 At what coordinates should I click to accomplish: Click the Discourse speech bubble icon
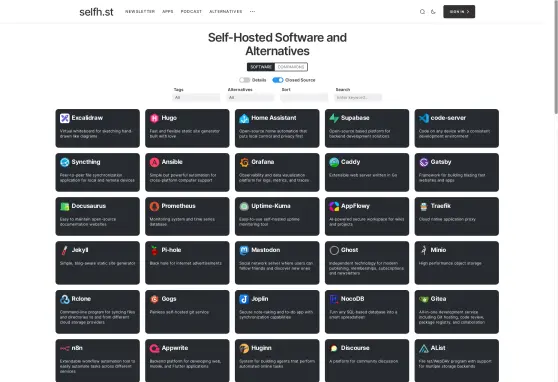click(334, 348)
